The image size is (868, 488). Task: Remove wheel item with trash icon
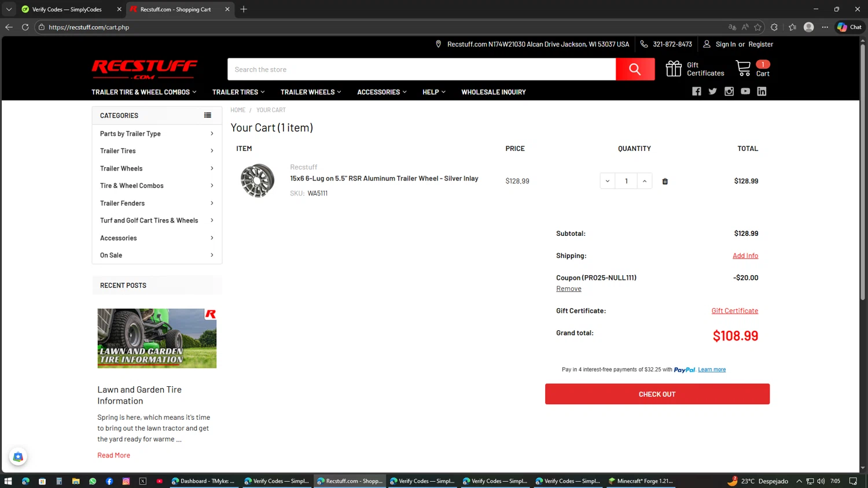665,181
